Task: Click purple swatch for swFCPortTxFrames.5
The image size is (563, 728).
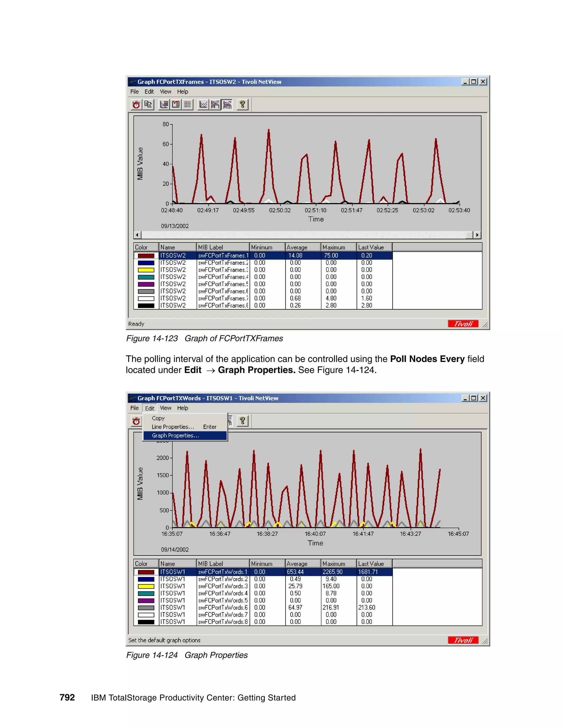Action: click(146, 284)
